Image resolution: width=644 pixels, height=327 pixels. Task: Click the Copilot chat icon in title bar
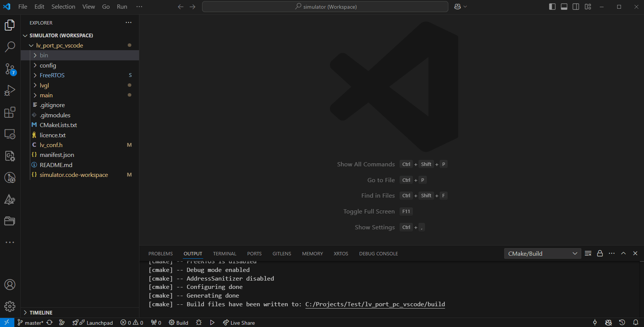[x=457, y=7]
